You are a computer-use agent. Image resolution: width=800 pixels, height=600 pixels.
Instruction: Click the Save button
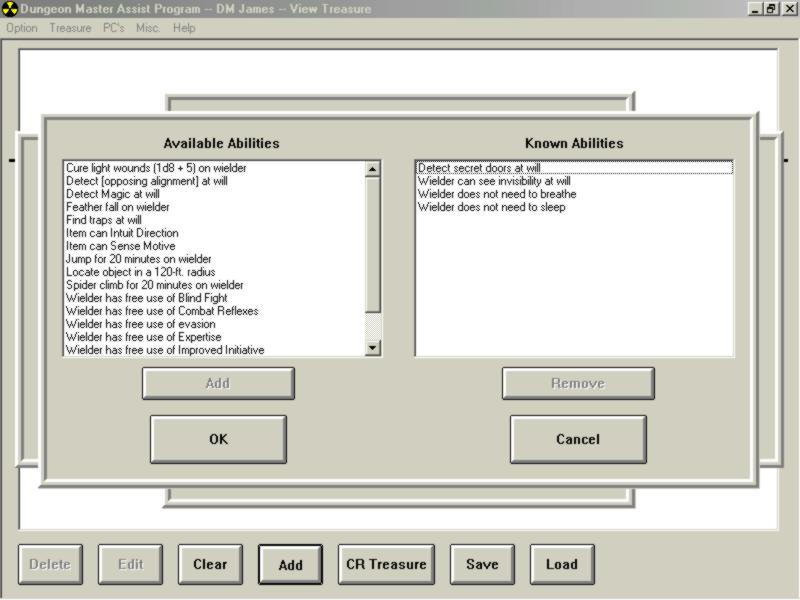coord(482,564)
